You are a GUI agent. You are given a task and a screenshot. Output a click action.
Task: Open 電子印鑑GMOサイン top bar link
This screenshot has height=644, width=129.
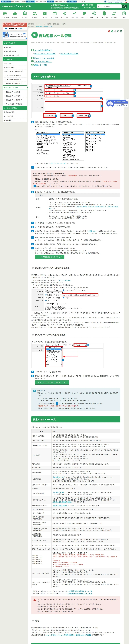click(60, 2)
